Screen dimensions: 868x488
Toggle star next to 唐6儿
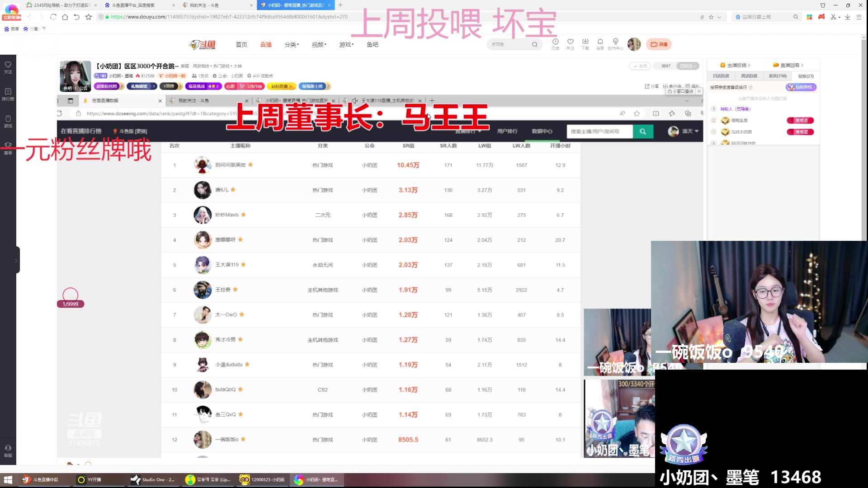pos(233,190)
